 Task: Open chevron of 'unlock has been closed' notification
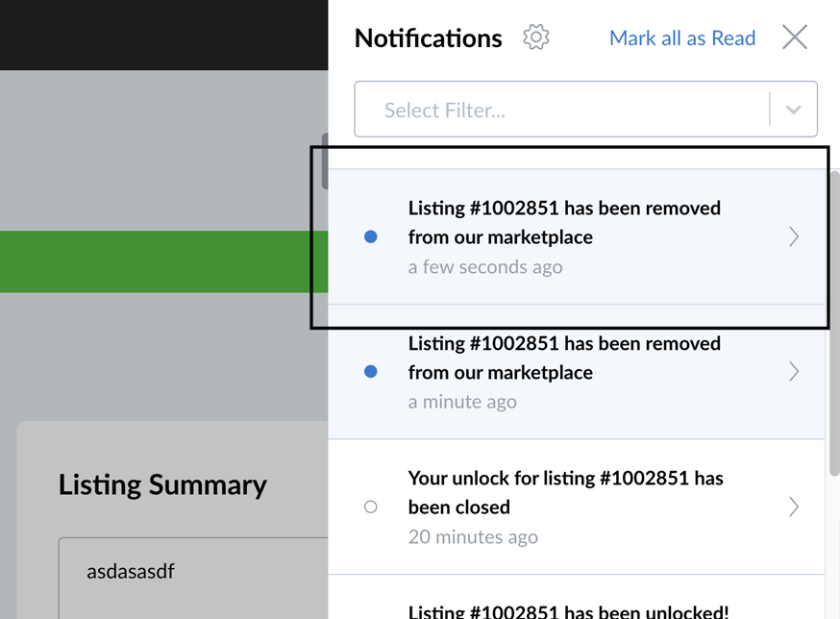[794, 507]
